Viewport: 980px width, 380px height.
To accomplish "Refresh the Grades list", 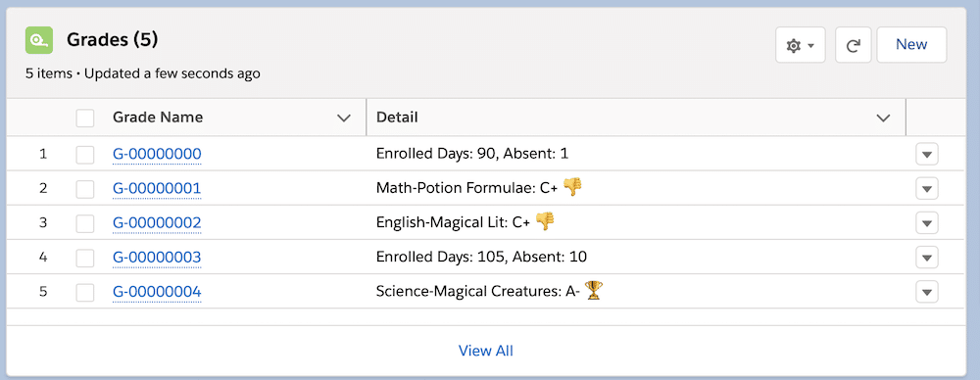I will pos(854,45).
